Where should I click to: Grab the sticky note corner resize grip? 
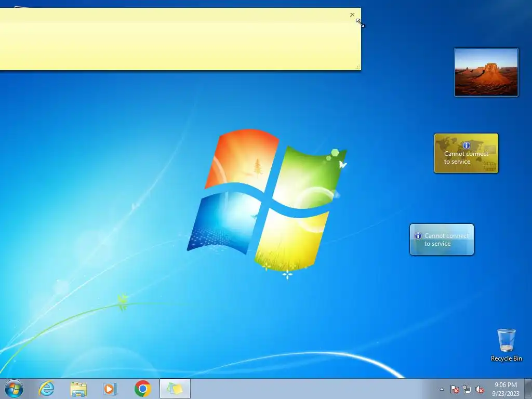357,67
